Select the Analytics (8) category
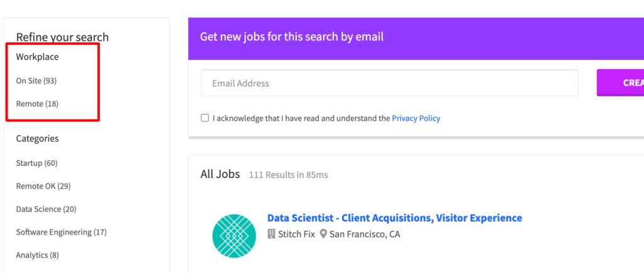Screen dimensions: 644x273 37,255
